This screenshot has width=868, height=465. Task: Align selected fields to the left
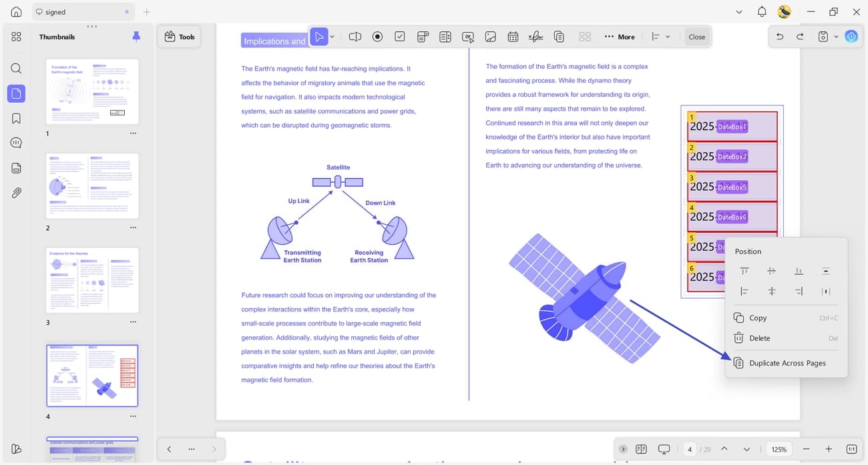[x=744, y=292]
